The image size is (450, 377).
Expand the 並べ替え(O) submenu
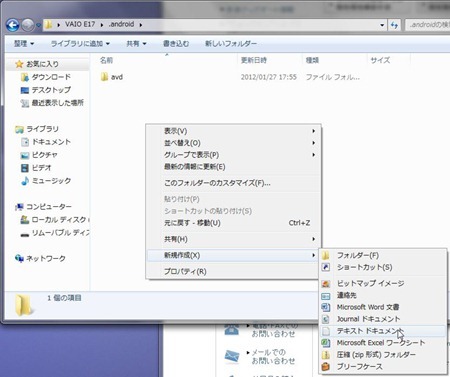click(x=234, y=143)
